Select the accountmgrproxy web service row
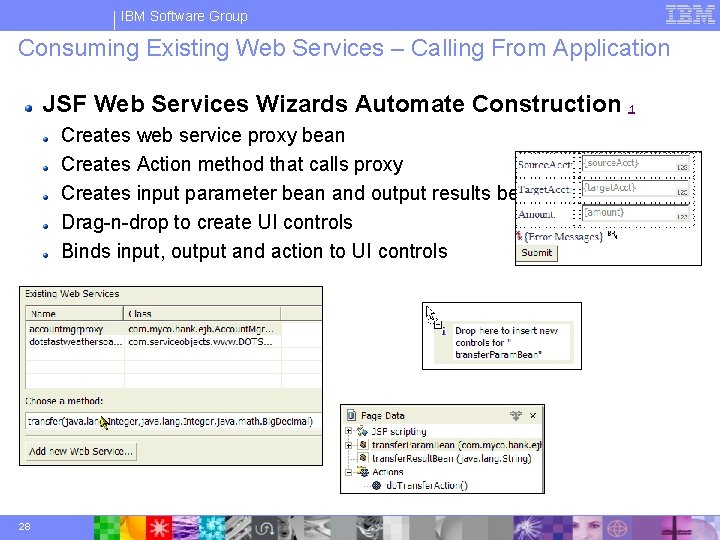 153,329
